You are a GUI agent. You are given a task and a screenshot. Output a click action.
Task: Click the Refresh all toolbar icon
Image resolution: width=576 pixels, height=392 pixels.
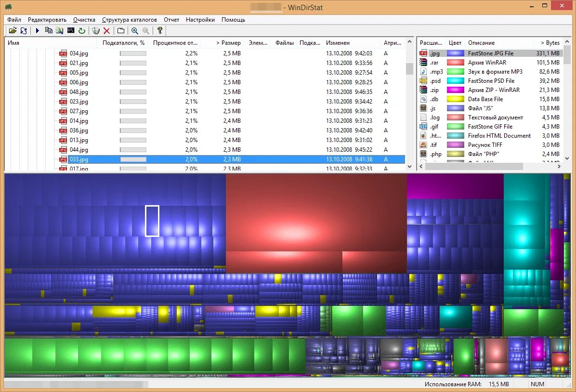pos(24,30)
